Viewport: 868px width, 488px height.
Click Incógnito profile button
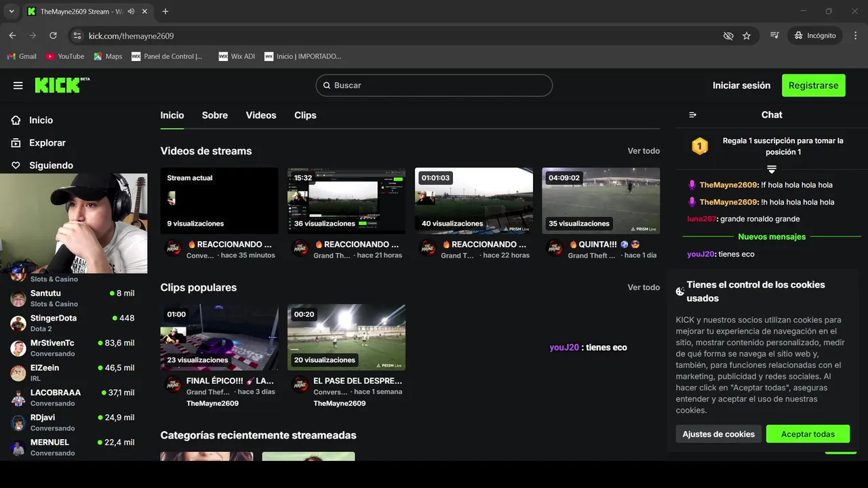(x=815, y=35)
